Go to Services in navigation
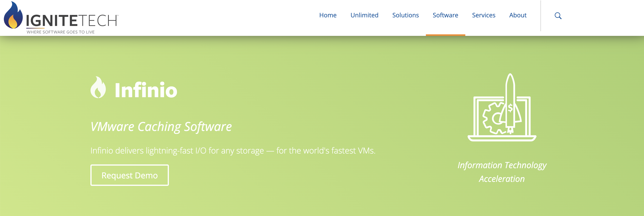 click(484, 15)
